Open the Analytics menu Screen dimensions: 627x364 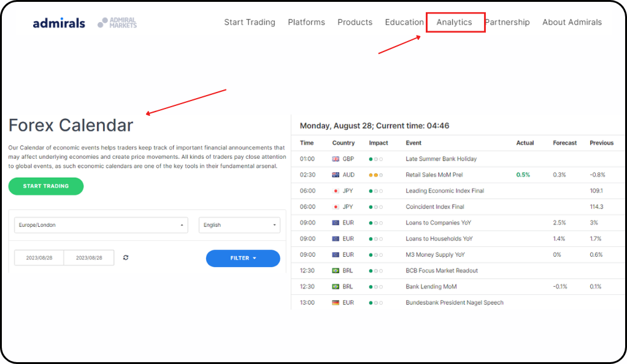pos(454,23)
